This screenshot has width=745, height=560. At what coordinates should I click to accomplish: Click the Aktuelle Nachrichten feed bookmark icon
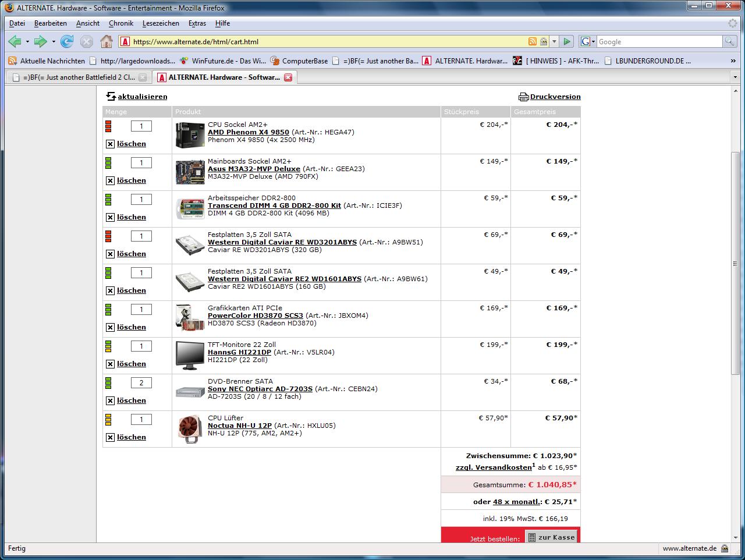(x=12, y=61)
